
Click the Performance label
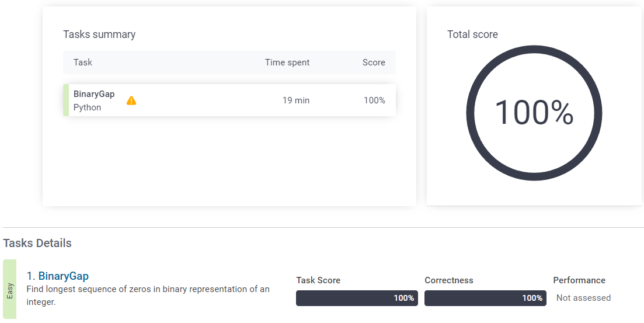point(579,280)
